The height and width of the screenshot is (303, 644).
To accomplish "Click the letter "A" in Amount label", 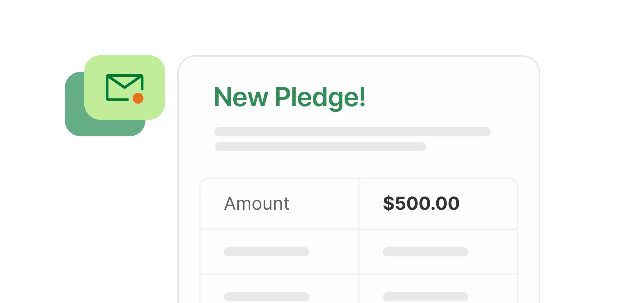I will pyautogui.click(x=230, y=204).
